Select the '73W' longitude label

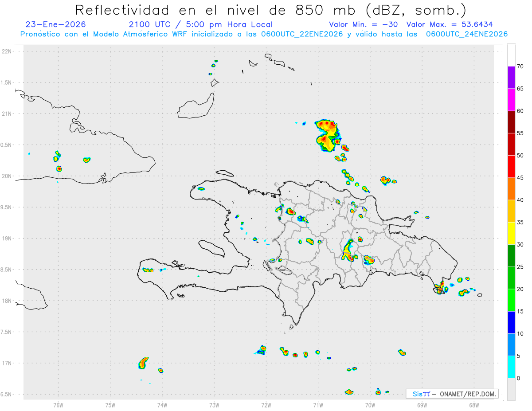click(214, 405)
